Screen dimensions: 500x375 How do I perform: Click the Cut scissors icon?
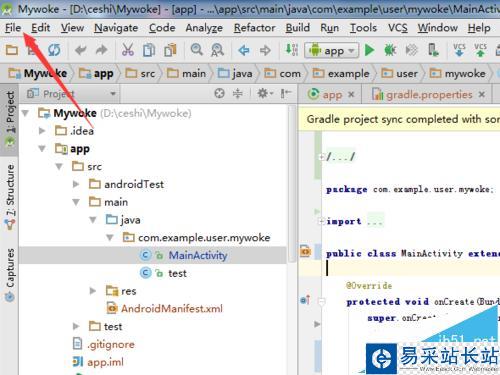click(x=128, y=50)
